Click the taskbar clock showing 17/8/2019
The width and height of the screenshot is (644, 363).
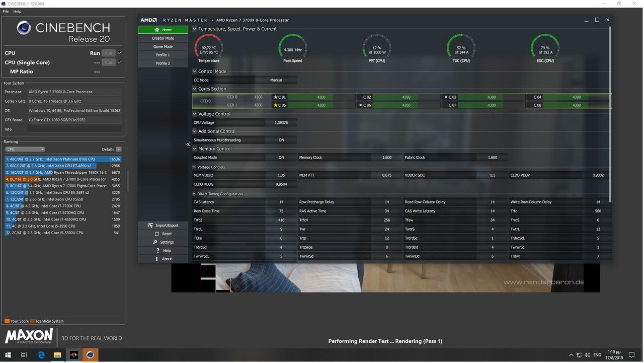[614, 355]
